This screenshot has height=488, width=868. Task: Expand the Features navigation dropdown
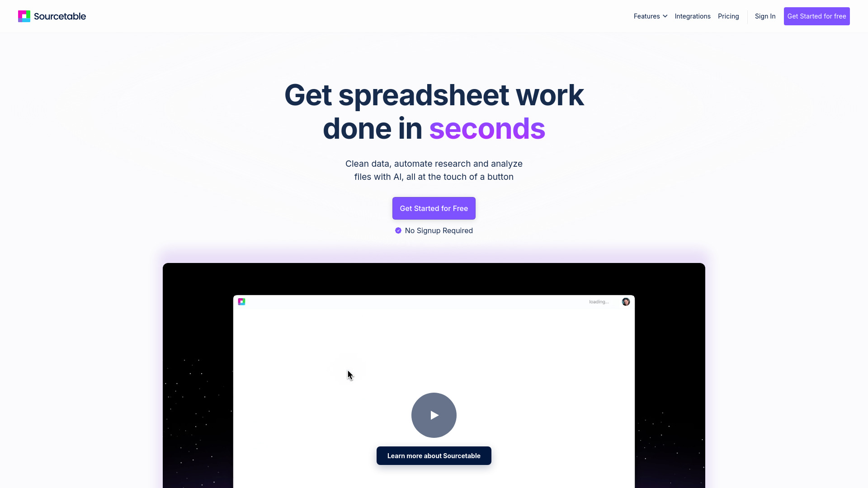click(x=651, y=16)
